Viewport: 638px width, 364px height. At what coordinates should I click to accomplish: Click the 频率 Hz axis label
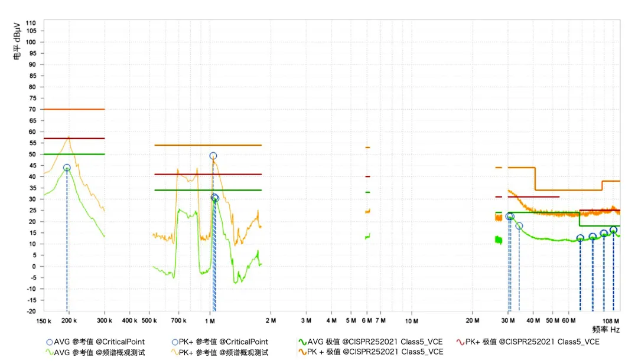[x=606, y=329]
